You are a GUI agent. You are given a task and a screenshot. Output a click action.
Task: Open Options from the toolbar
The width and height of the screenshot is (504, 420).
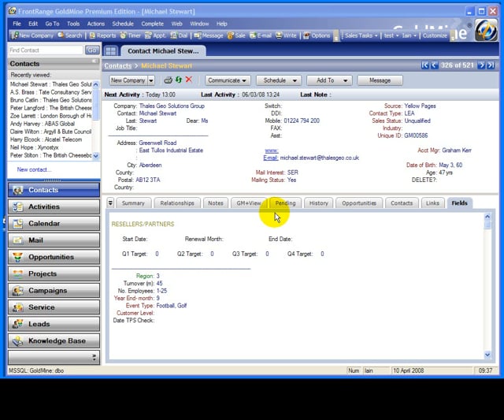coord(317,35)
